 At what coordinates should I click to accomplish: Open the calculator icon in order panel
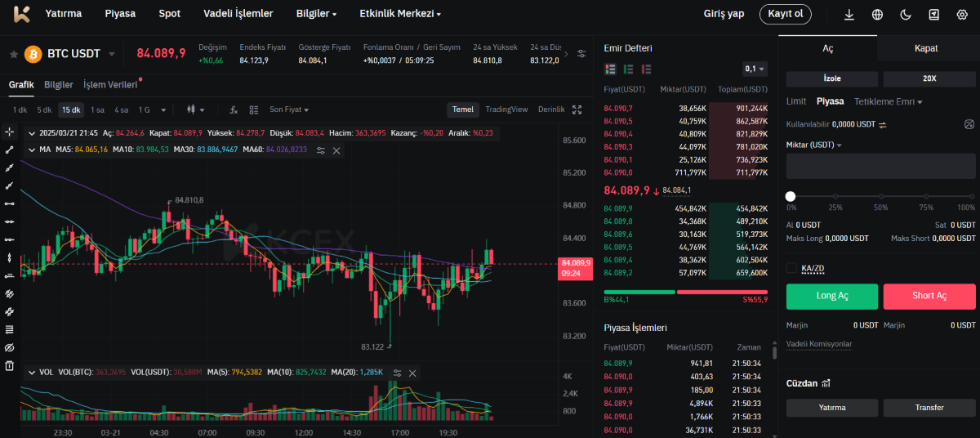(x=969, y=124)
